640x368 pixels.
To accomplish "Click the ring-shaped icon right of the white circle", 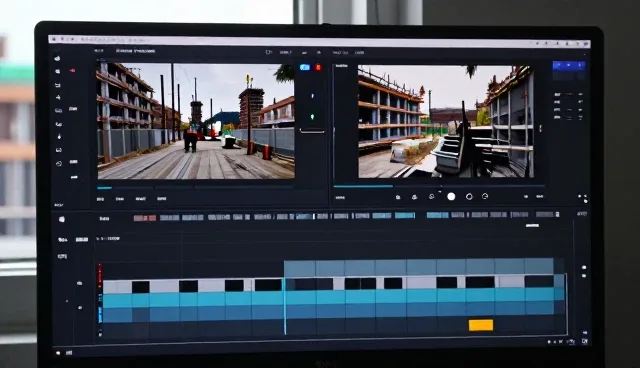I will (469, 197).
